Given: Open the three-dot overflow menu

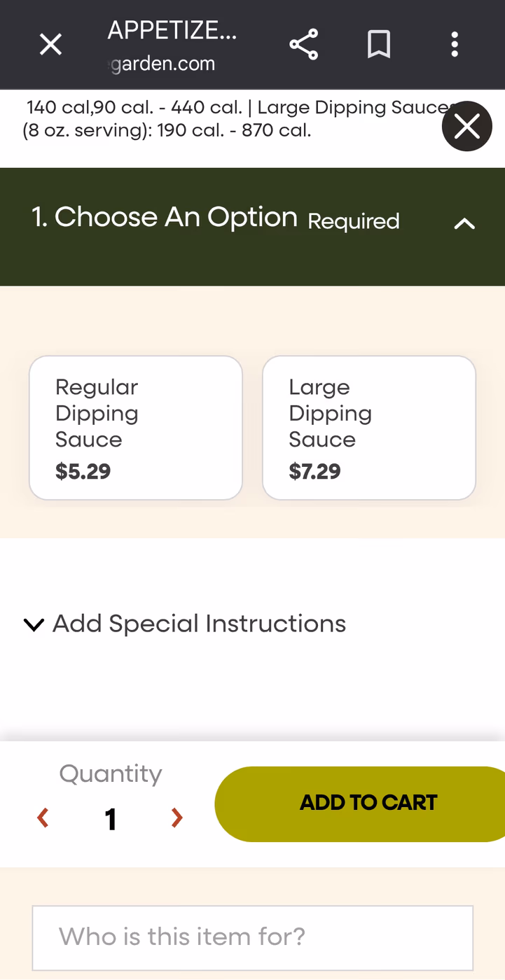Looking at the screenshot, I should tap(455, 45).
